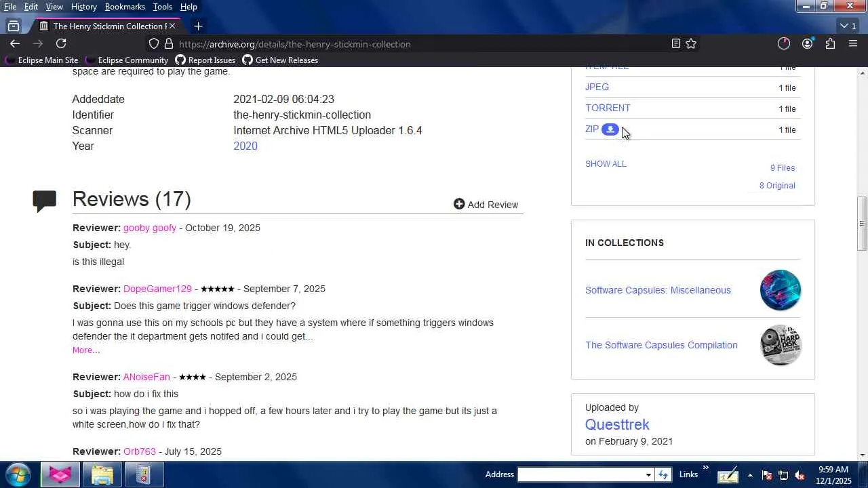Reload the current page
Viewport: 868px width, 488px height.
(x=61, y=43)
